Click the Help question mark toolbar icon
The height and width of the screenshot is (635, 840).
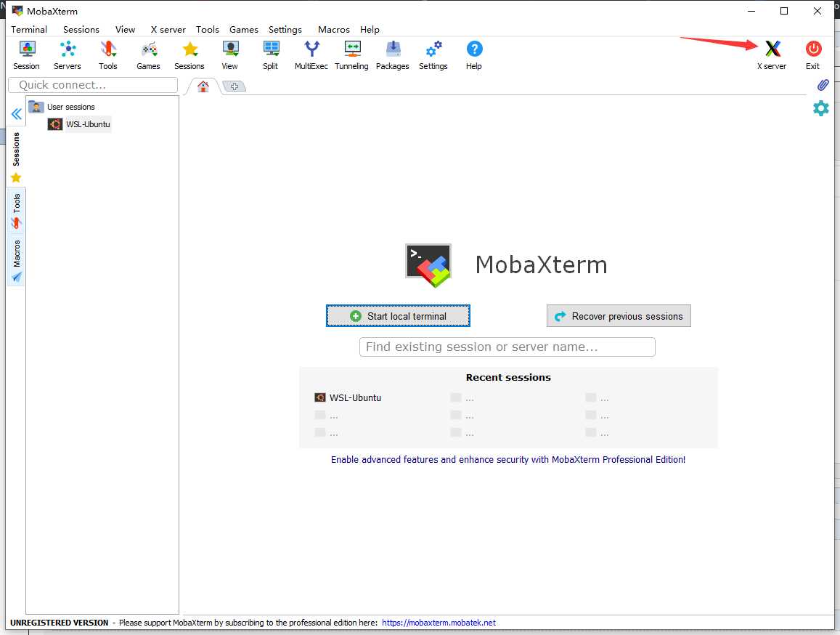474,55
